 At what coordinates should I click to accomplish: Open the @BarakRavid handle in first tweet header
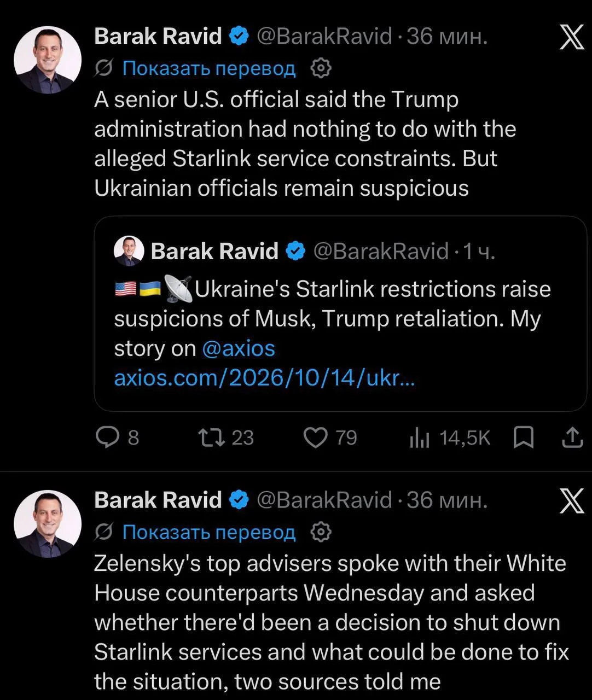tap(324, 37)
